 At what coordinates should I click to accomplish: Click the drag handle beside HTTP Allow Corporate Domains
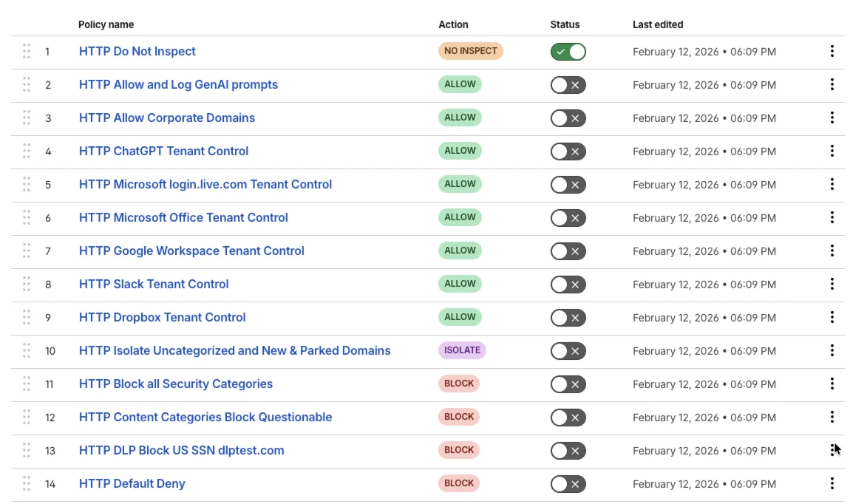point(26,118)
